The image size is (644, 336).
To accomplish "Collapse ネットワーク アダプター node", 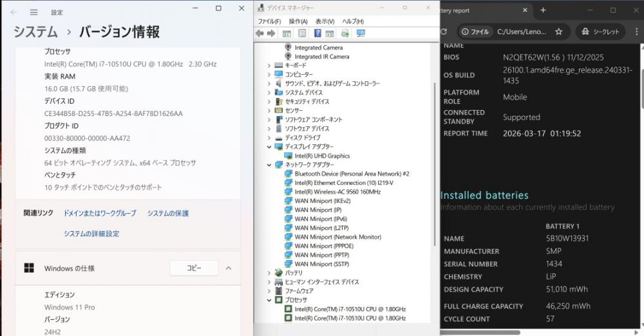I will pyautogui.click(x=269, y=165).
